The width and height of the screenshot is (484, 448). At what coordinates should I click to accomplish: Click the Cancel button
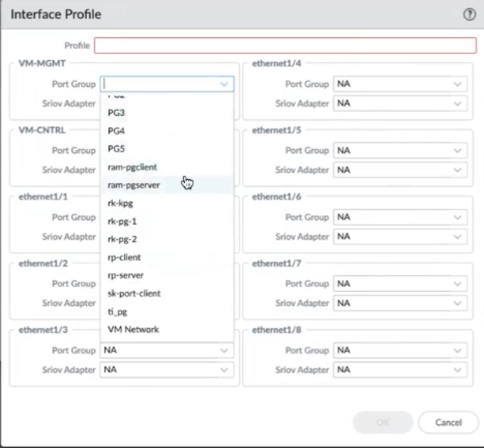click(x=448, y=422)
